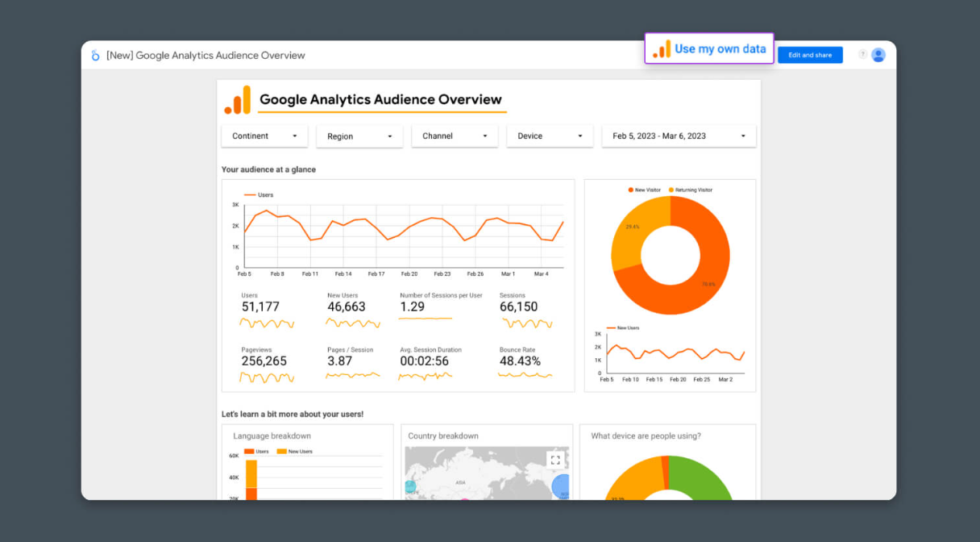Click the Users scorecard value 51,177
This screenshot has height=542, width=980.
260,306
